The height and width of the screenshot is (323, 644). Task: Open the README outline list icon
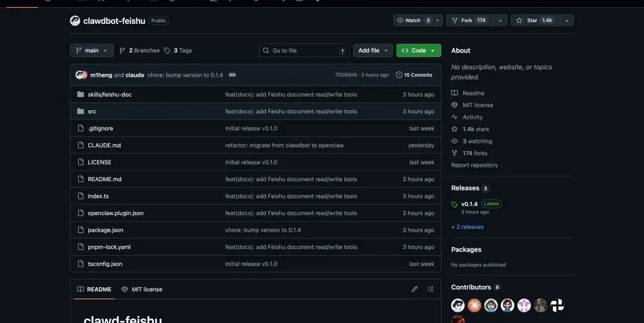(x=431, y=290)
